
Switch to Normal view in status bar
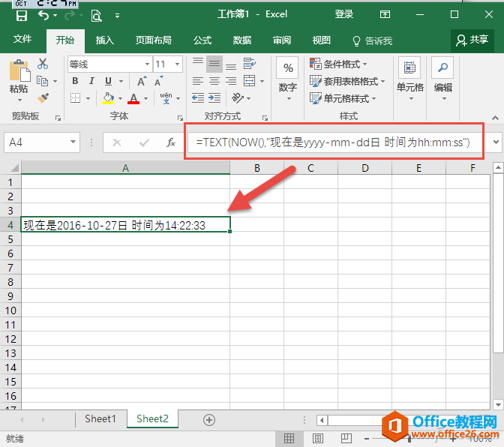pos(289,438)
